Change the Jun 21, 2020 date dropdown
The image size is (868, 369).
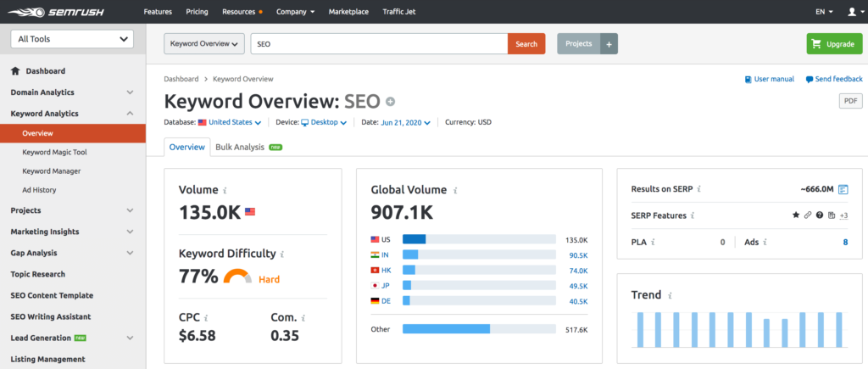pyautogui.click(x=405, y=122)
